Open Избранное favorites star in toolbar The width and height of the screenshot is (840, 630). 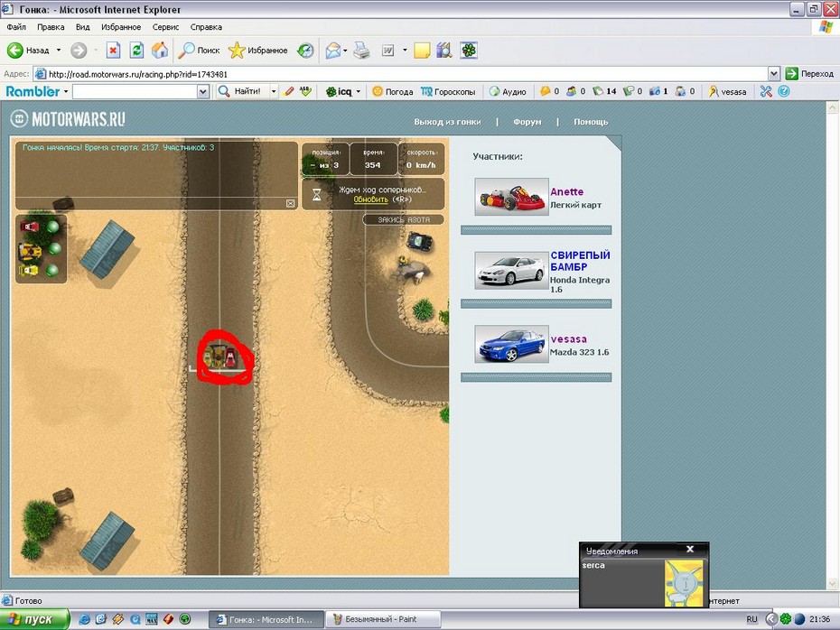click(x=257, y=51)
